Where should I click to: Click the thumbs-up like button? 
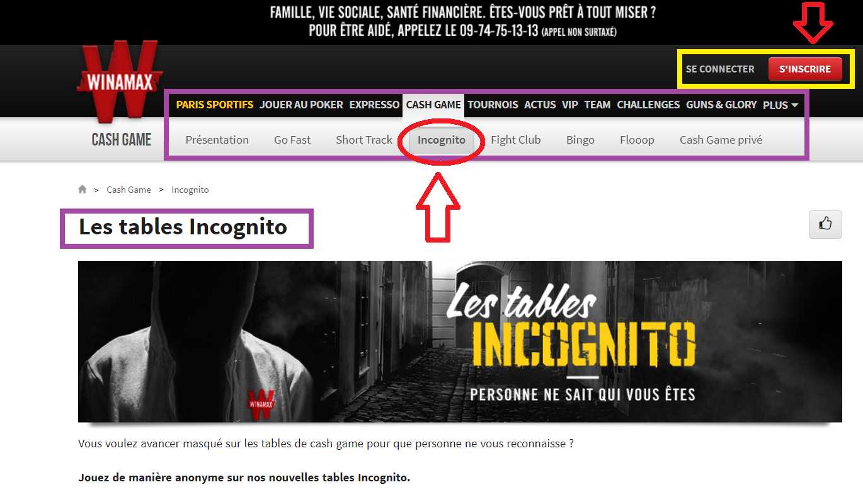click(825, 224)
